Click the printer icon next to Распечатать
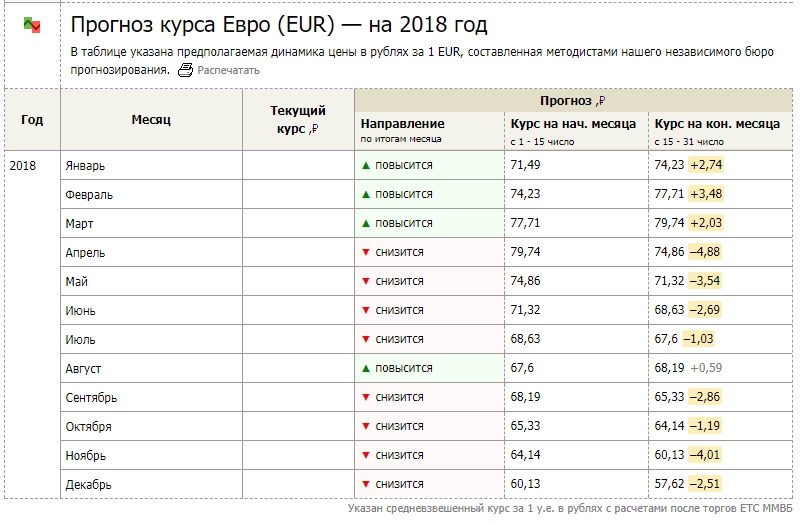Screen dimensions: 809x525 185,70
